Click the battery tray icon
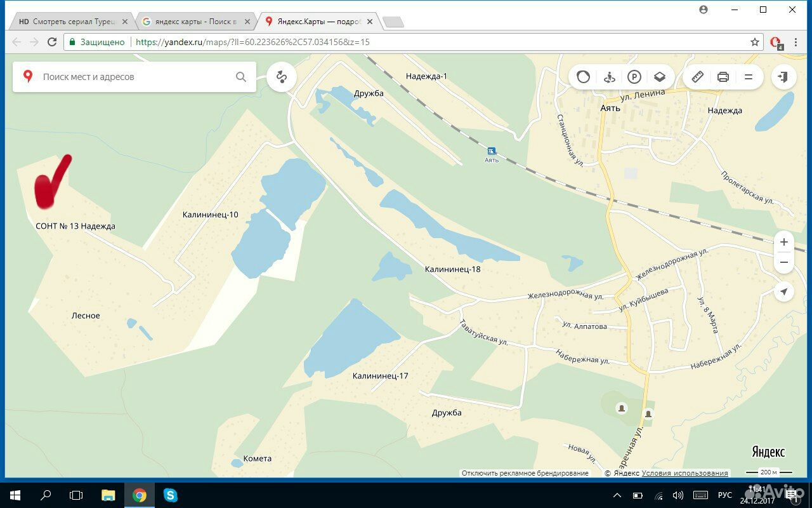 click(638, 495)
